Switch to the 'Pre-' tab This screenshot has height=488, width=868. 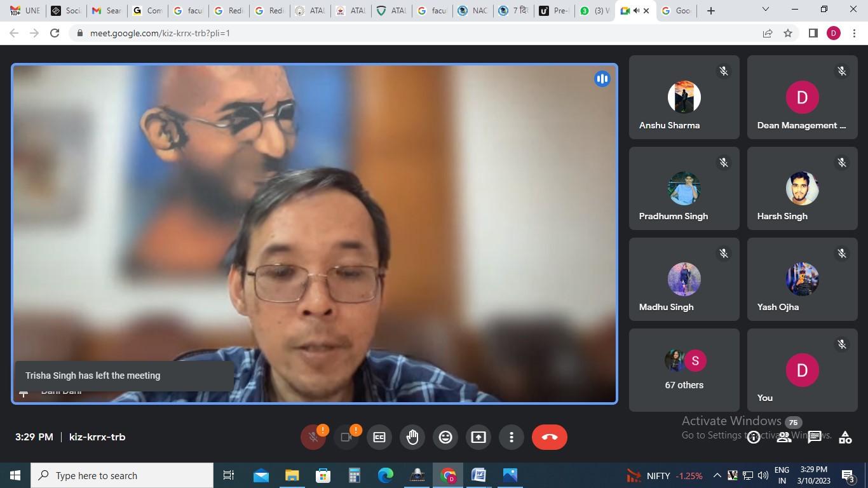553,11
